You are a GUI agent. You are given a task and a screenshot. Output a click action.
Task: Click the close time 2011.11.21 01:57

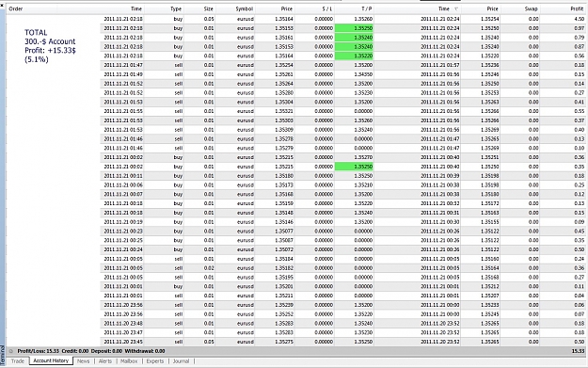click(x=440, y=65)
